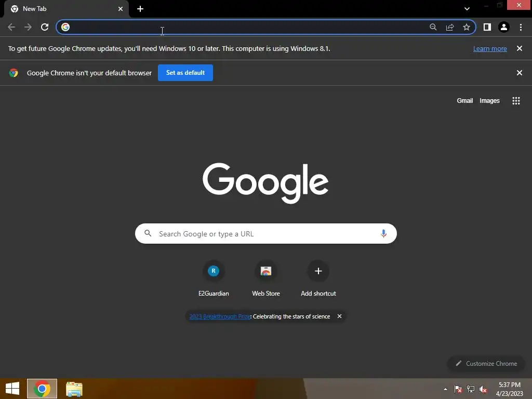Screen dimensions: 532x399
Task: Click the Google icon in the address bar
Action: tap(65, 27)
